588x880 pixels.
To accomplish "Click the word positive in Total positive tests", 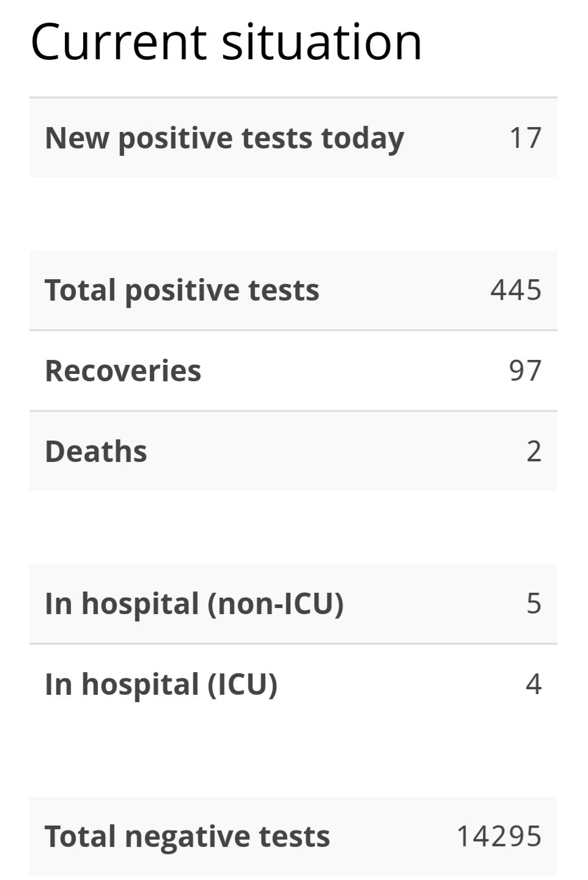I will click(177, 291).
